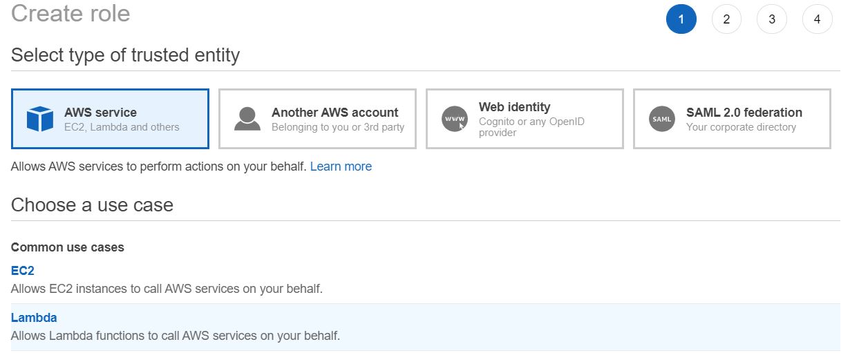Jump to step 2 circle

coord(726,19)
